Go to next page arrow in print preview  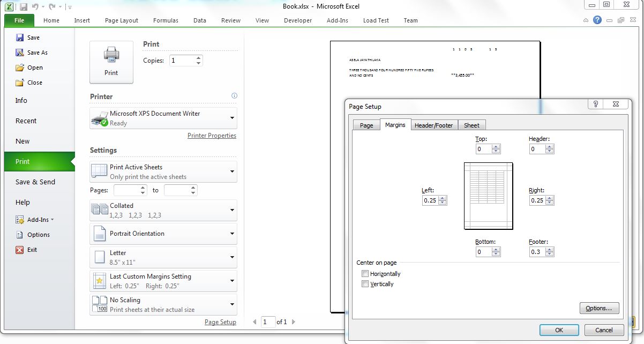294,322
